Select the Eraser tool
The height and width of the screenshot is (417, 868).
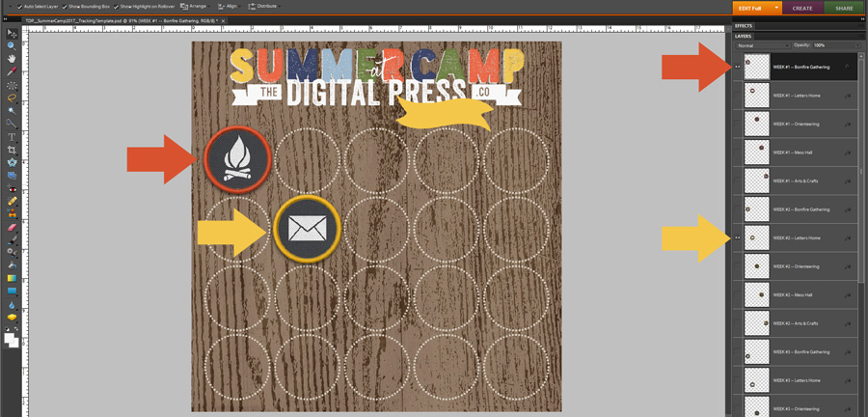[12, 227]
